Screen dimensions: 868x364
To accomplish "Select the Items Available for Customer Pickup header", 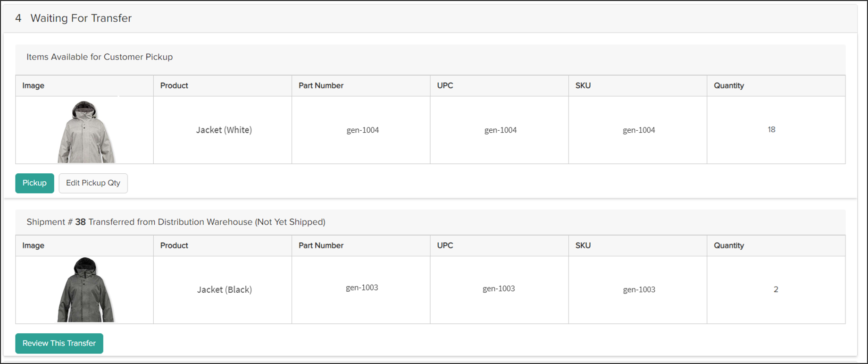I will pos(100,57).
